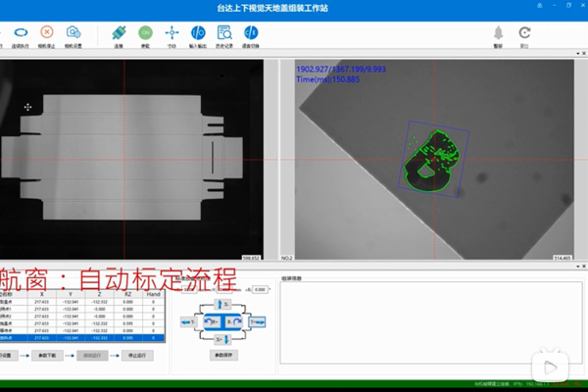
Task: Rotate R- clockwise button
Action: click(233, 321)
